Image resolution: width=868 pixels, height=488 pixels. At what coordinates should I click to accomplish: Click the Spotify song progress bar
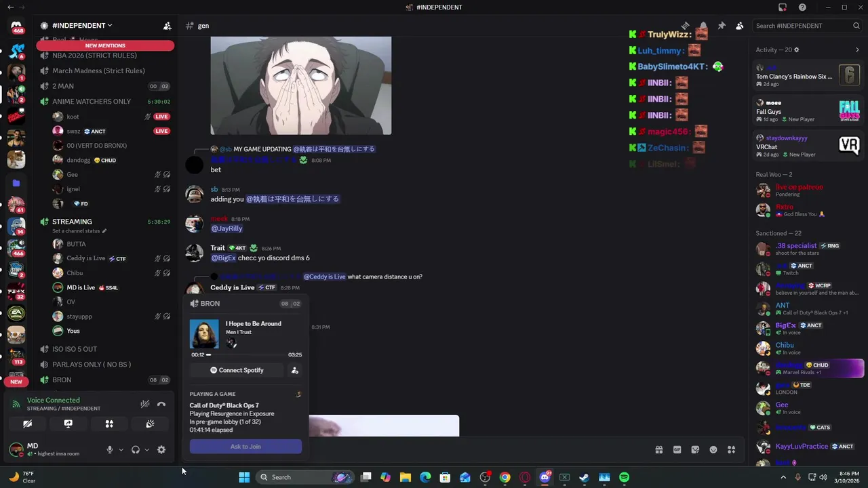tap(245, 354)
